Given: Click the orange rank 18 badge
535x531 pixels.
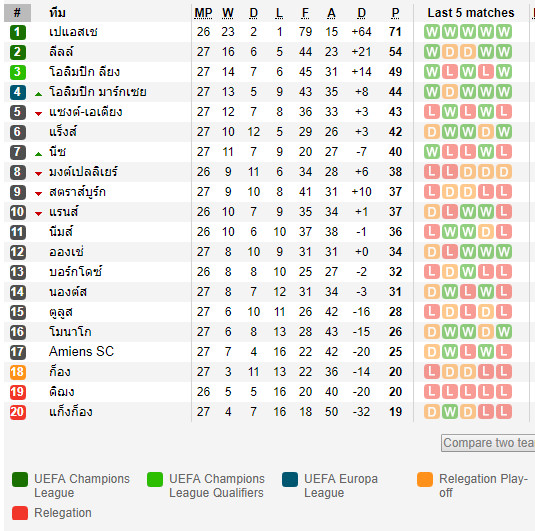Looking at the screenshot, I should click(x=17, y=372).
